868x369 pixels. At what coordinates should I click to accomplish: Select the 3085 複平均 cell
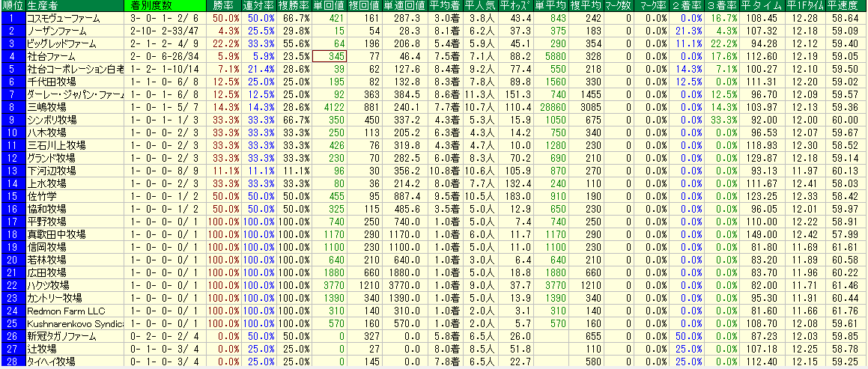tap(586, 107)
